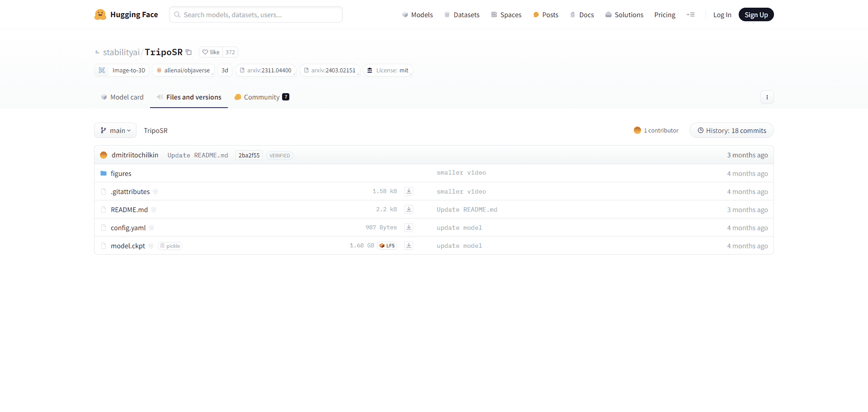Click the contributor avatar icon
This screenshot has width=868, height=412.
click(637, 130)
